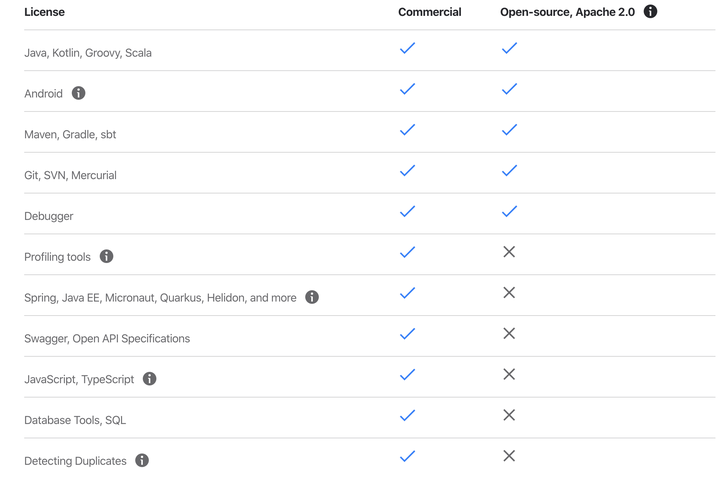Screen dimensions: 720x489
Task: Click Commercial checkmark for Java, Kotlin row
Action: tap(407, 48)
